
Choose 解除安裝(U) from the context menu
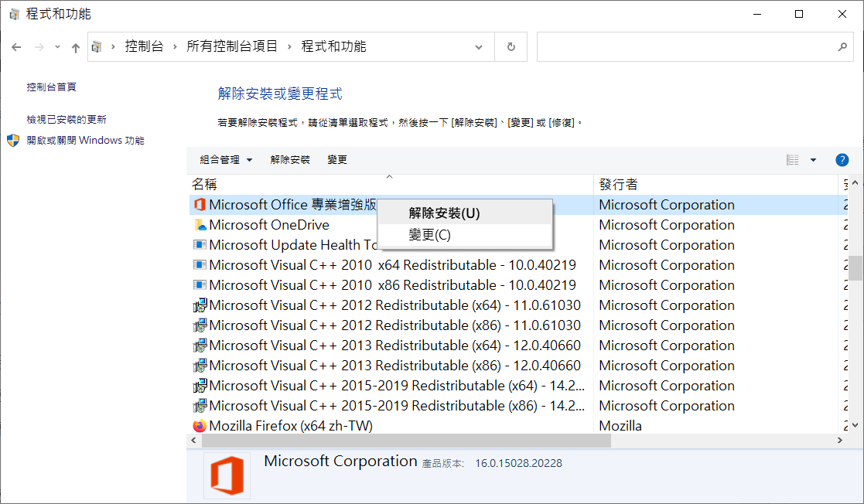pyautogui.click(x=444, y=213)
